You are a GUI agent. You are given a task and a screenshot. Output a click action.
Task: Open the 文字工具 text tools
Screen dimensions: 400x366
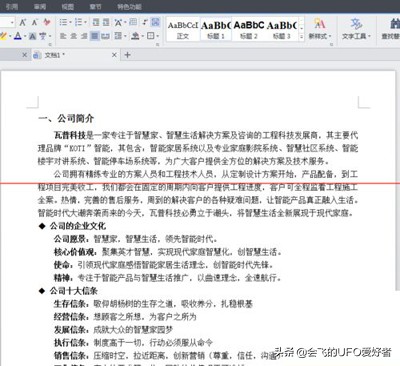click(x=356, y=29)
